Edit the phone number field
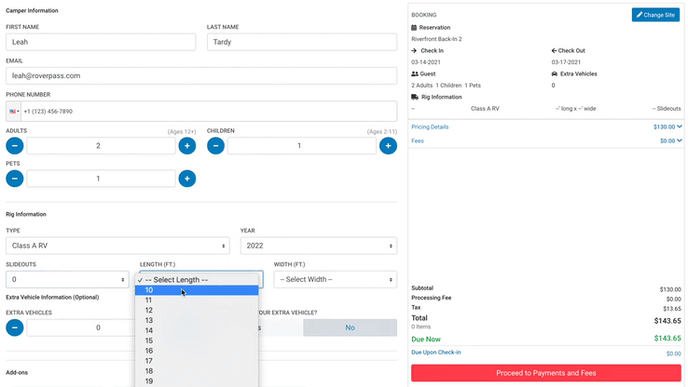Screen dimensions: 688x387 point(209,111)
